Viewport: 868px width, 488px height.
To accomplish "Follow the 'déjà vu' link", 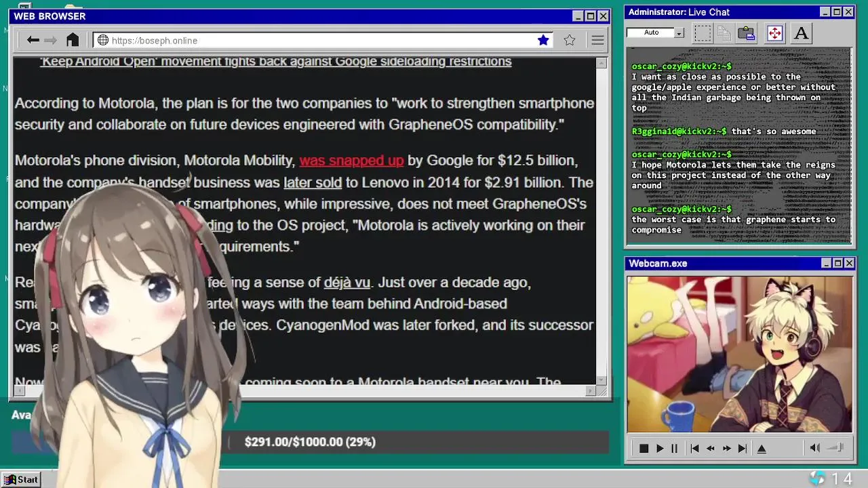I will pyautogui.click(x=347, y=282).
